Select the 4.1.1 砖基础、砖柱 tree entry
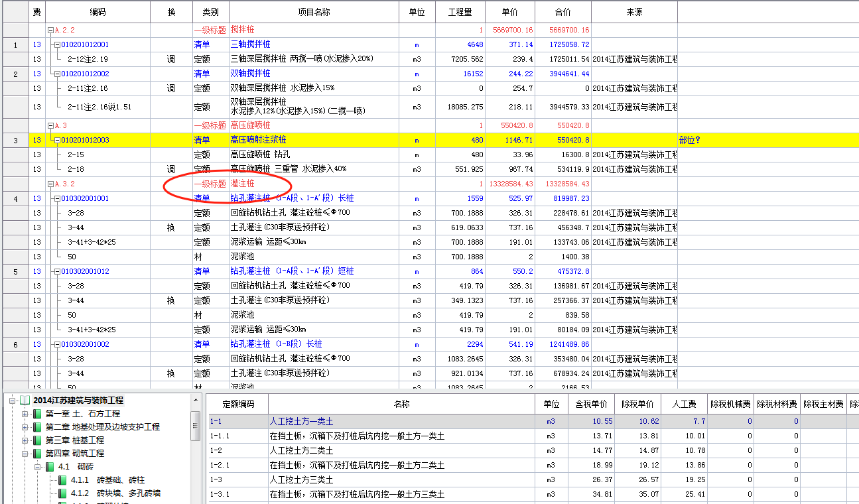The image size is (859, 504). [107, 480]
